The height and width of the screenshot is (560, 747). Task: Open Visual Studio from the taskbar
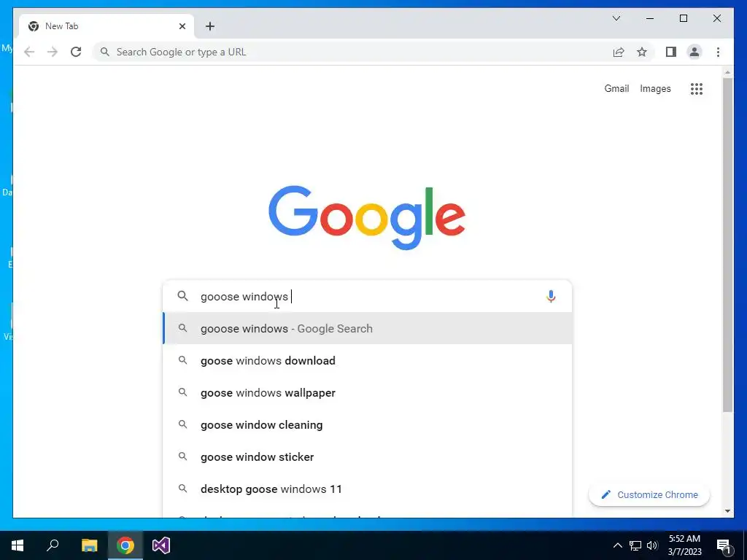point(161,545)
